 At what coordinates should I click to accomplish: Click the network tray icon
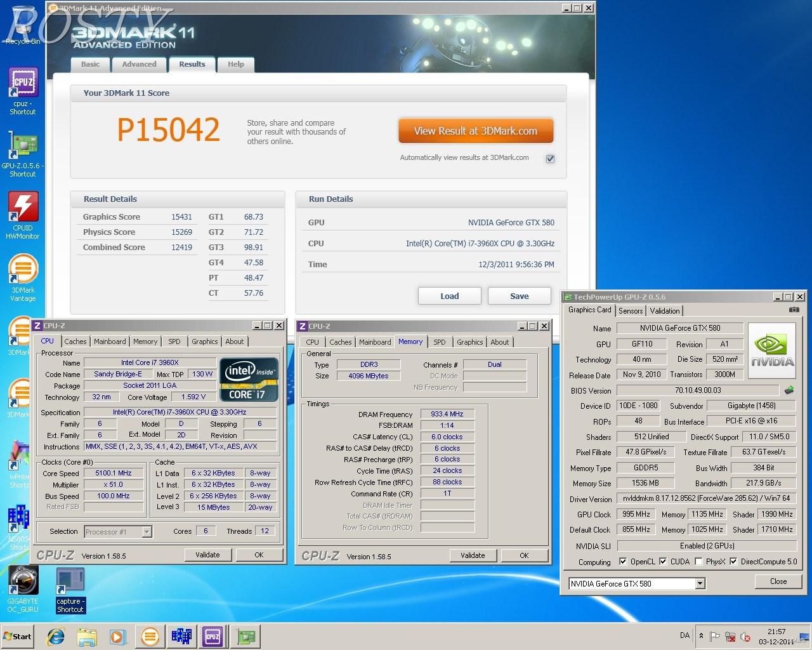pos(730,636)
